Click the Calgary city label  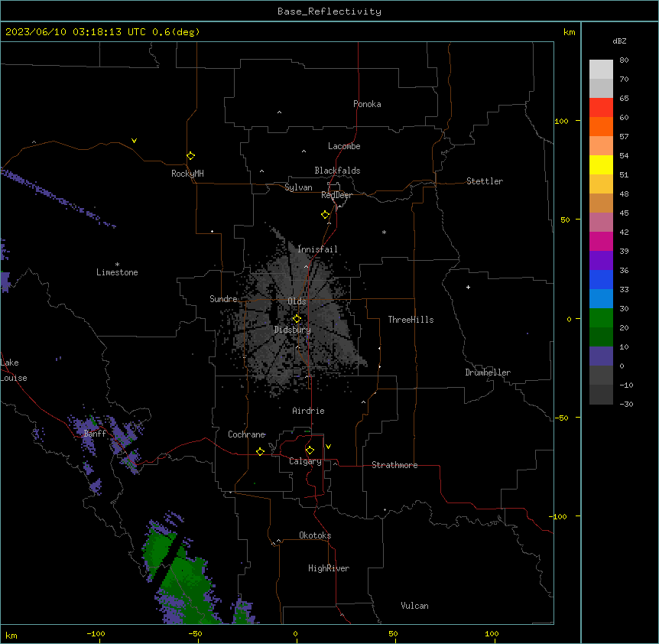305,461
